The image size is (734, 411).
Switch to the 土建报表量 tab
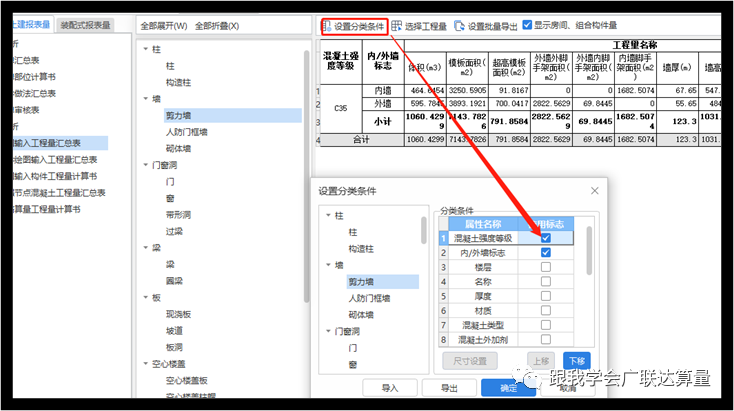(x=32, y=25)
